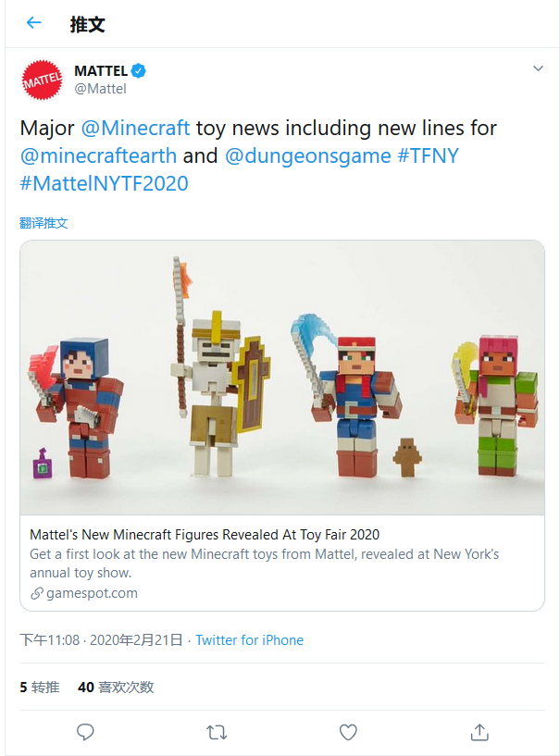Open the tweet options chevron menu
The image size is (560, 756).
(538, 69)
